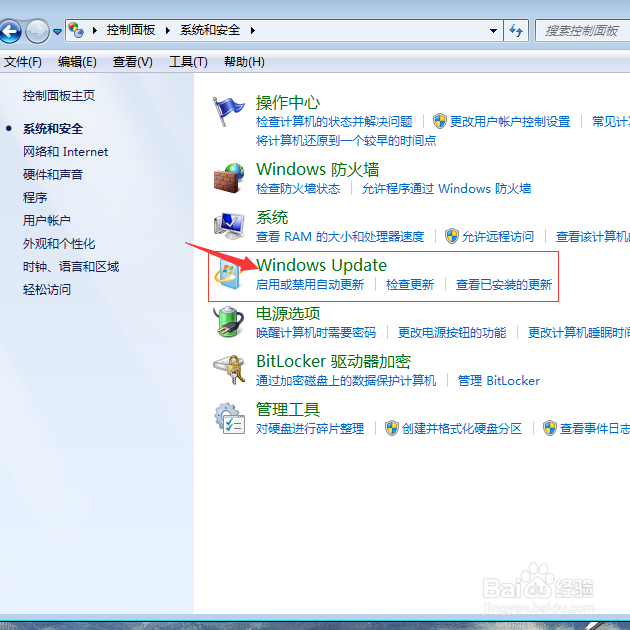Open the 系统 heading

pyautogui.click(x=272, y=217)
